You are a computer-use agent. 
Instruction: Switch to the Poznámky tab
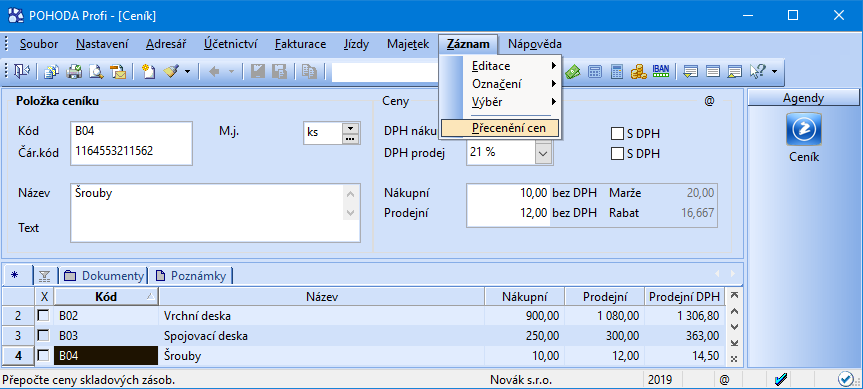190,276
